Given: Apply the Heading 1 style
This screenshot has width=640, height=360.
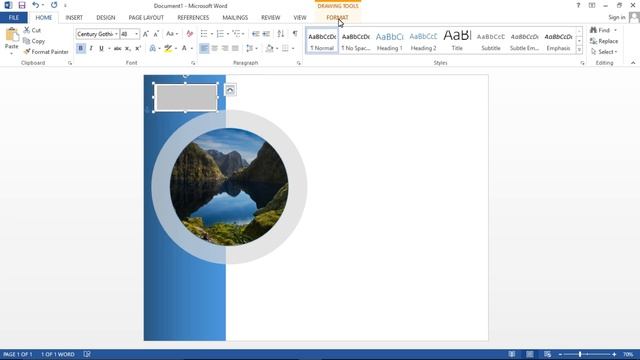Looking at the screenshot, I should [389, 41].
